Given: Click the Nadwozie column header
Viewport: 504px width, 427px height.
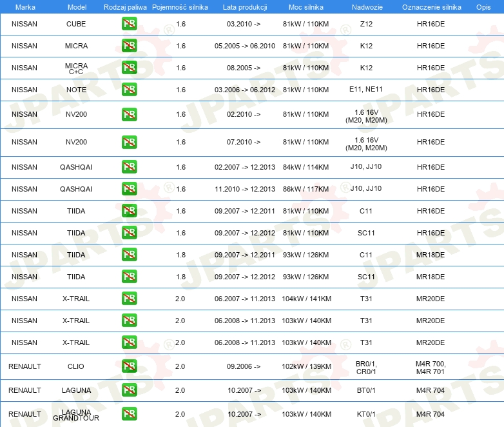Looking at the screenshot, I should pos(367,7).
